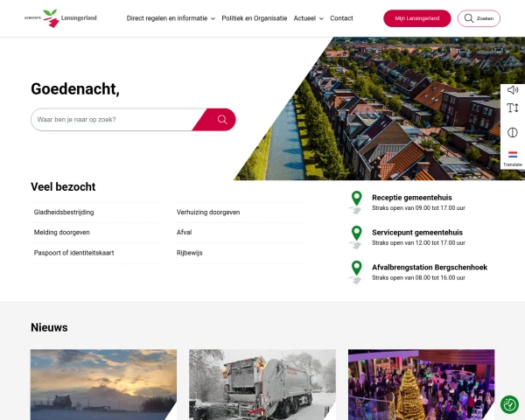
Task: Open the green accessibility widget icon
Action: 509,404
